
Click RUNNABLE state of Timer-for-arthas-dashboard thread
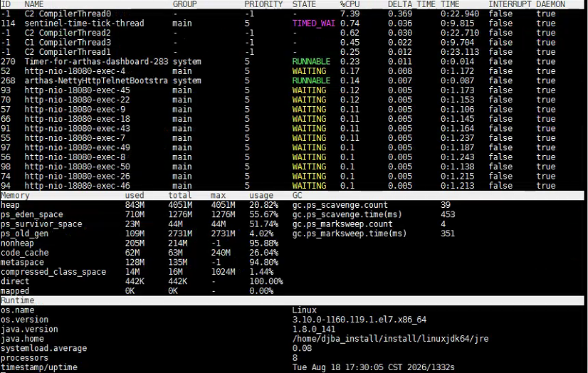coord(311,61)
